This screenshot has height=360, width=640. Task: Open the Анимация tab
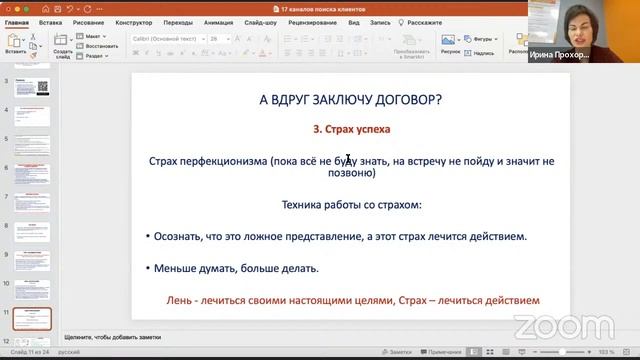218,23
